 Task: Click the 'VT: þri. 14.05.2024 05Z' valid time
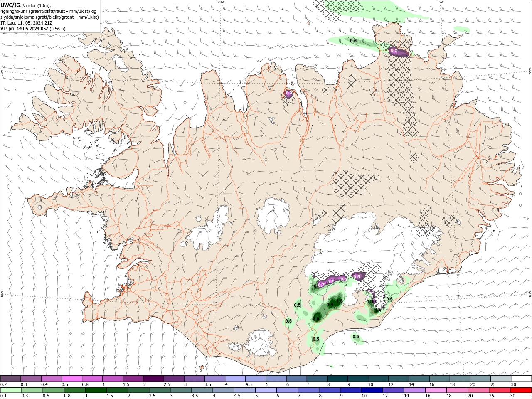(25, 29)
